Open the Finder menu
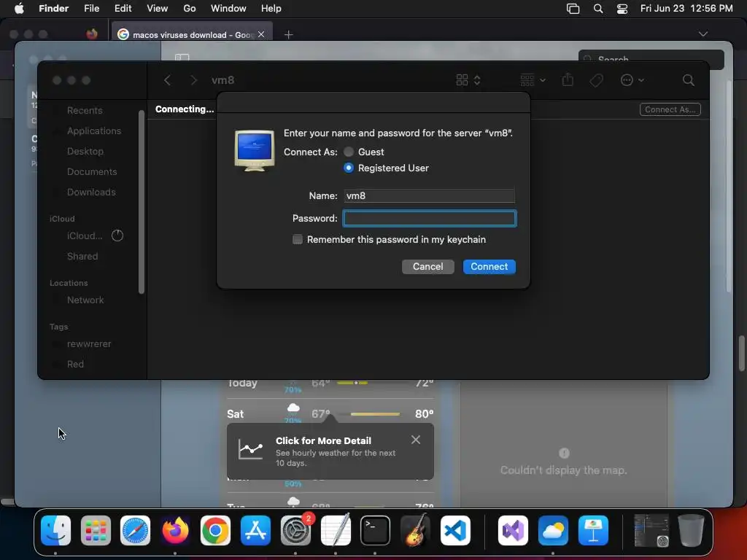Image resolution: width=747 pixels, height=560 pixels. [53, 9]
